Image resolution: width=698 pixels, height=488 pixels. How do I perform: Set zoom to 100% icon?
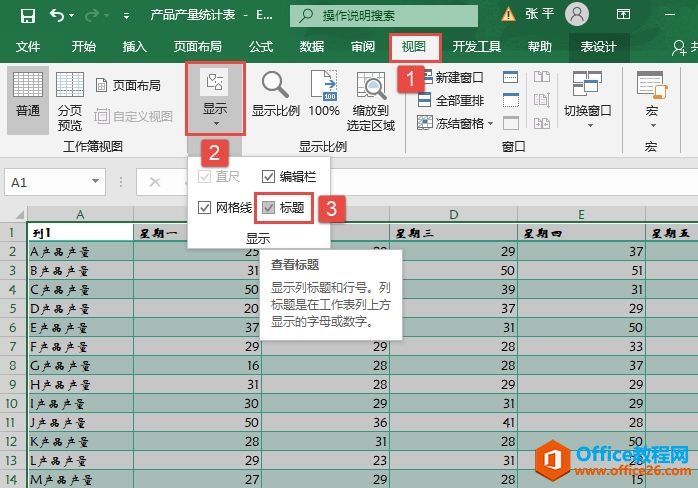coord(324,95)
